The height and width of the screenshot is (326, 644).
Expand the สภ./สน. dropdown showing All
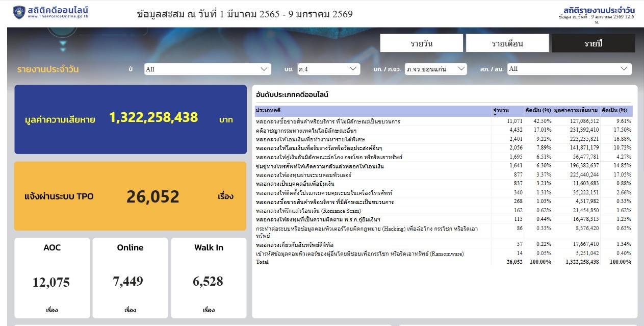[x=569, y=69]
